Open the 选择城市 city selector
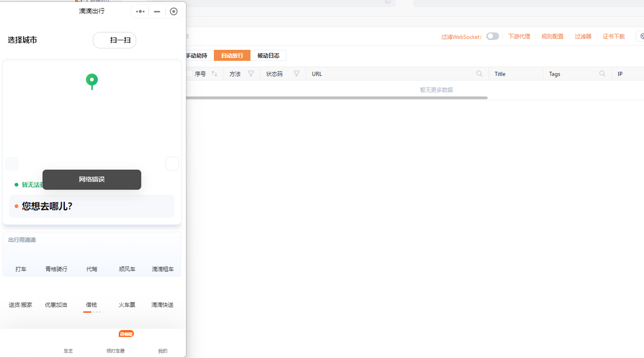Viewport: 644px width, 358px height. 22,40
